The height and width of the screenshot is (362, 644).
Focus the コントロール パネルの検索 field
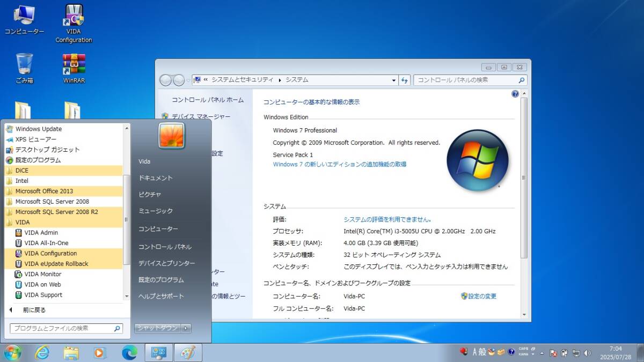tap(470, 80)
